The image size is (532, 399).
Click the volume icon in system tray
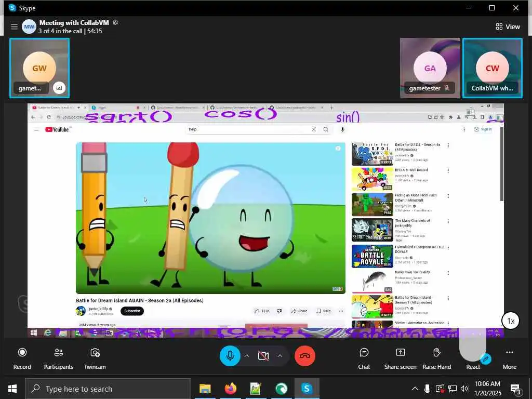(464, 389)
